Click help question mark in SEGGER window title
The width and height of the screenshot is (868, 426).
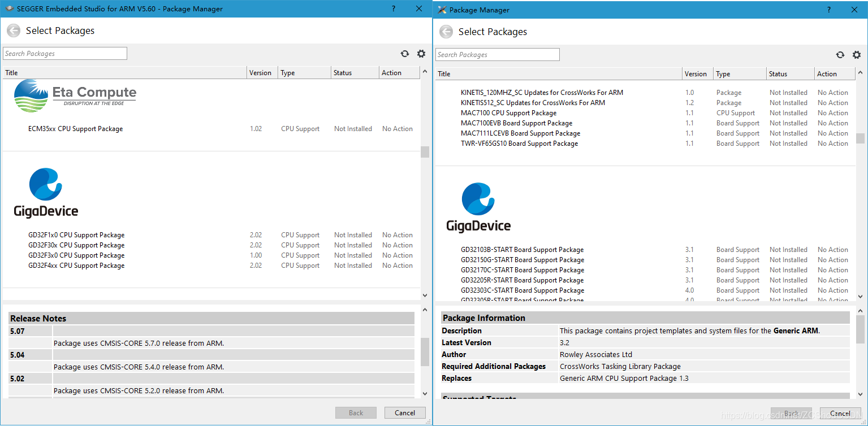[394, 8]
